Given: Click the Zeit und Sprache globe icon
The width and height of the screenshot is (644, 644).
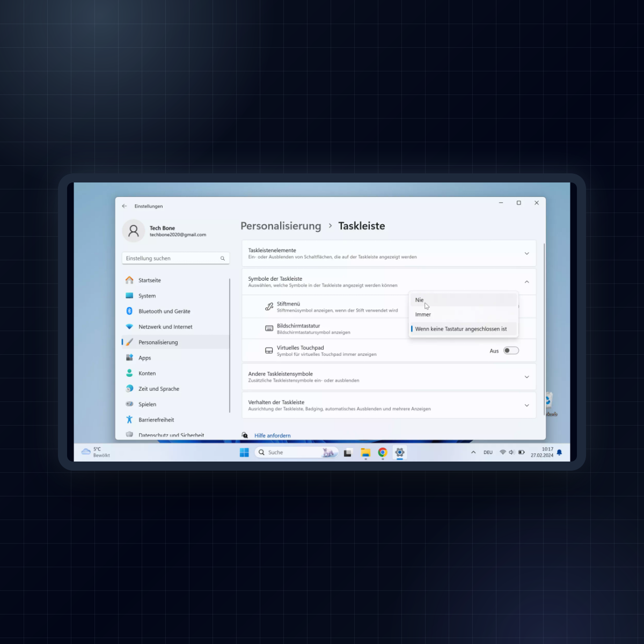Looking at the screenshot, I should [x=129, y=389].
